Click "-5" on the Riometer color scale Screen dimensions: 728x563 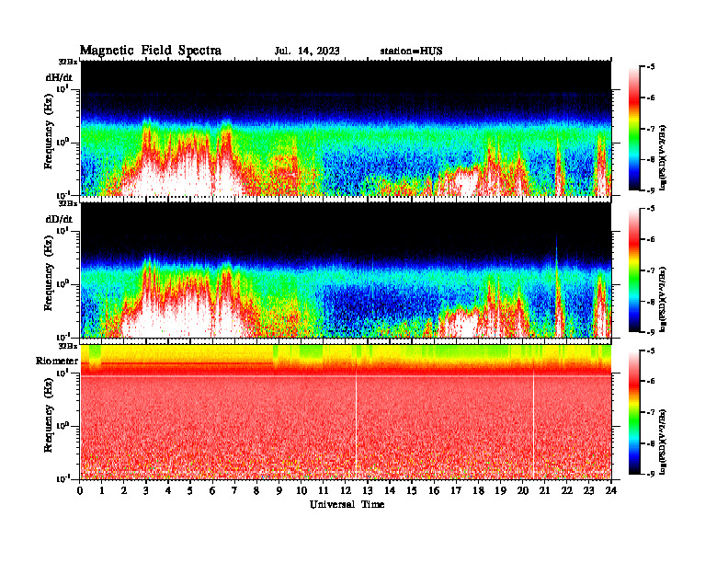(651, 350)
